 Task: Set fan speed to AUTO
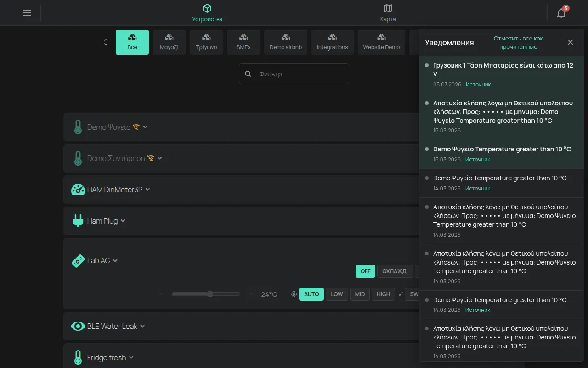point(311,294)
